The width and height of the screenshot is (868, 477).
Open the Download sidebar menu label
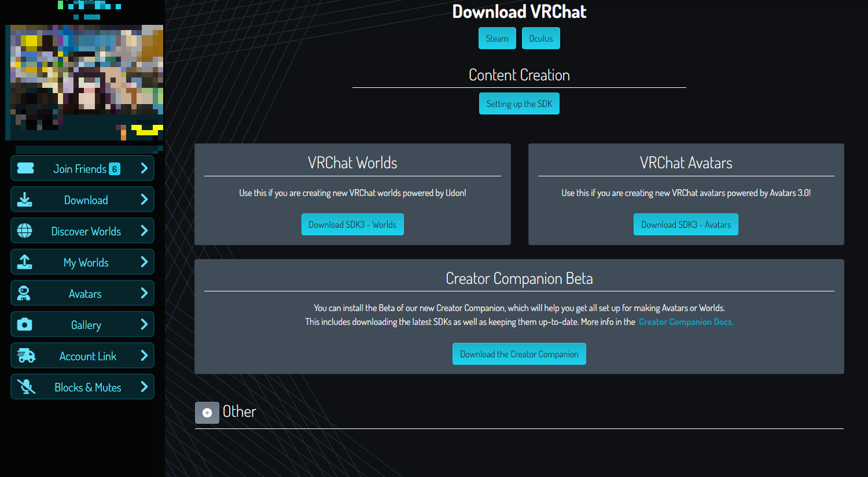[86, 200]
